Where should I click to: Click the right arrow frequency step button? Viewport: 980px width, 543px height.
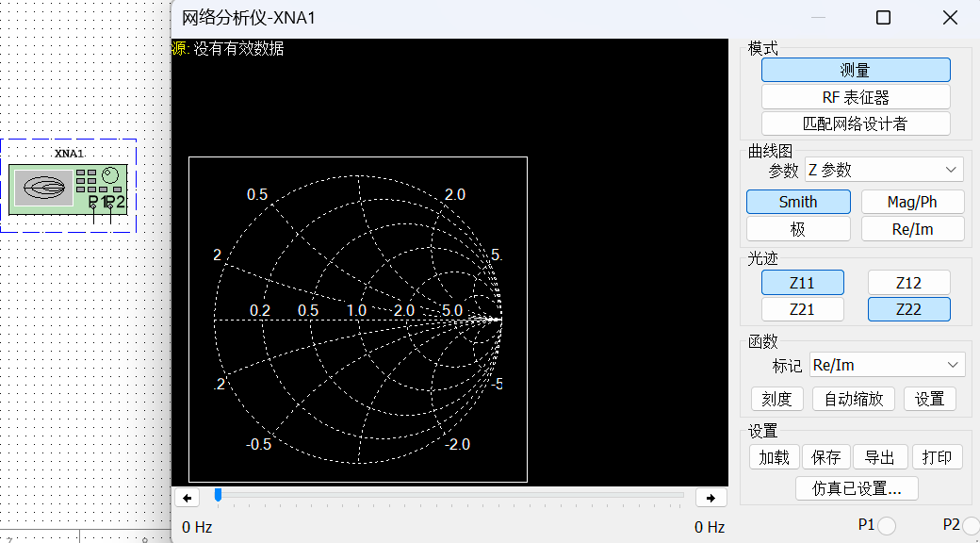tap(710, 498)
